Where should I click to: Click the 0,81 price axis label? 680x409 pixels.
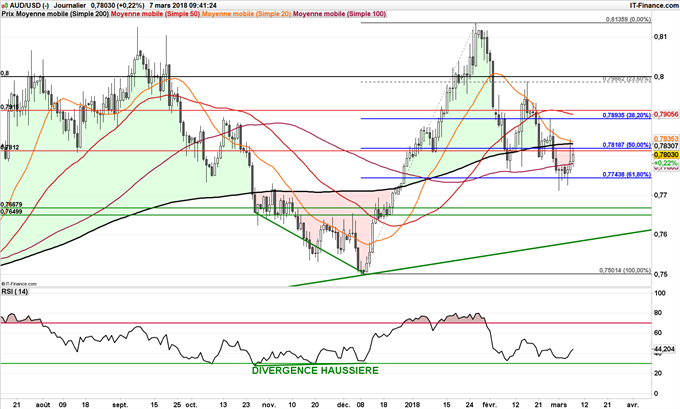pos(660,37)
